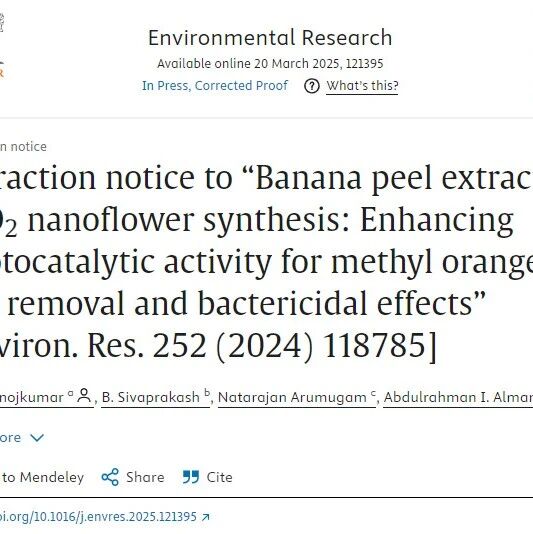
Task: Open the Environmental Research journal page
Action: coord(270,37)
